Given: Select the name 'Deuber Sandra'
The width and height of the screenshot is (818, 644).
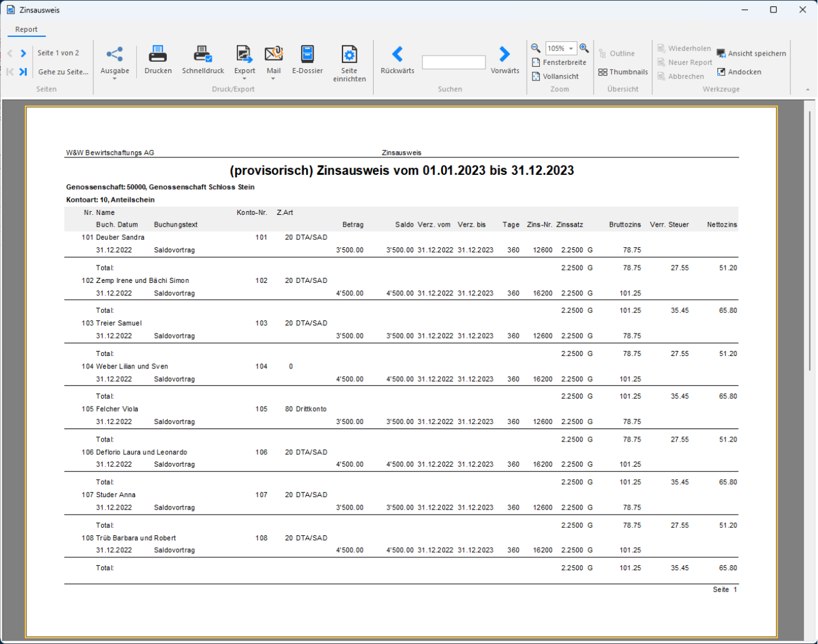Looking at the screenshot, I should (120, 237).
